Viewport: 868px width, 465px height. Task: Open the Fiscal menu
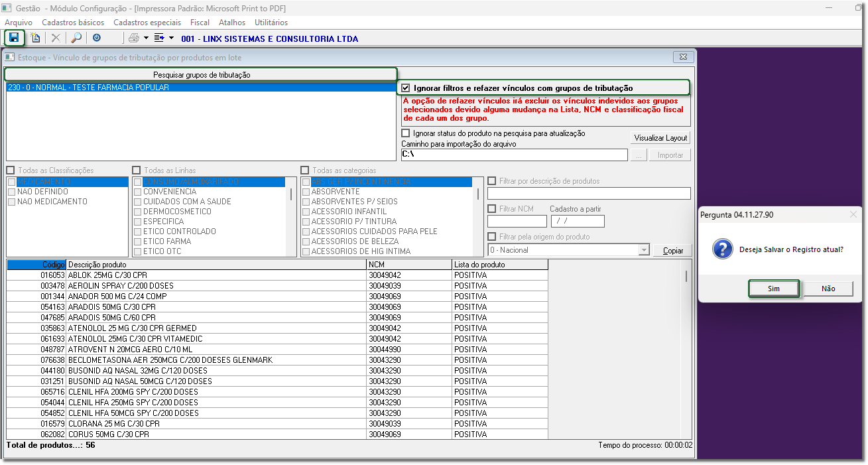(x=200, y=23)
